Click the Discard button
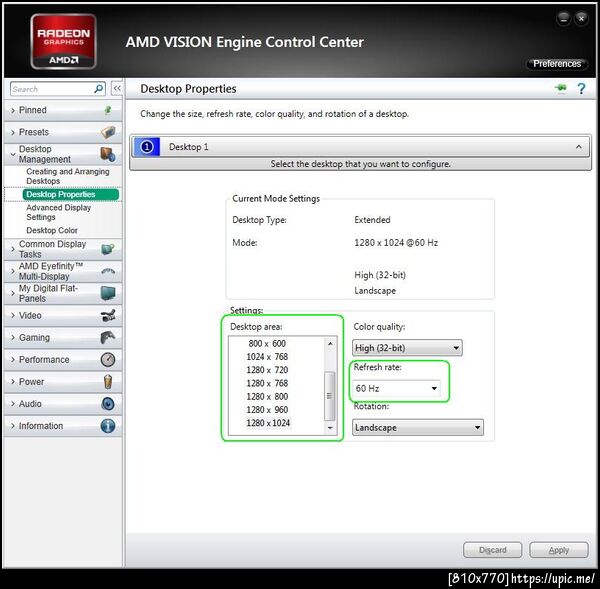The image size is (600, 589). pyautogui.click(x=492, y=550)
